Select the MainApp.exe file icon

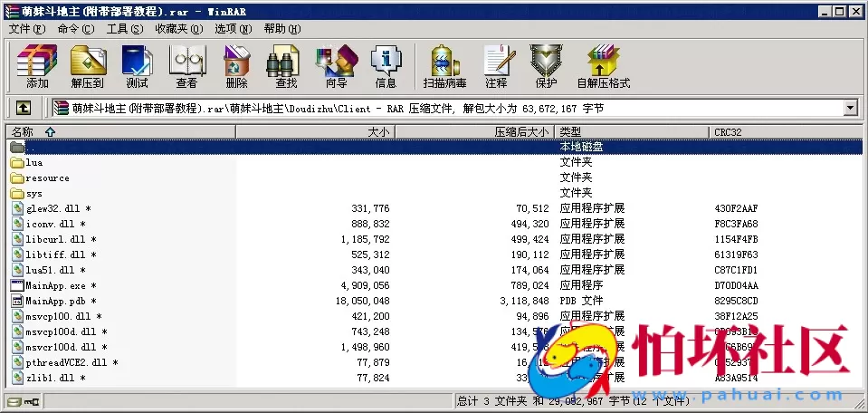coord(17,285)
